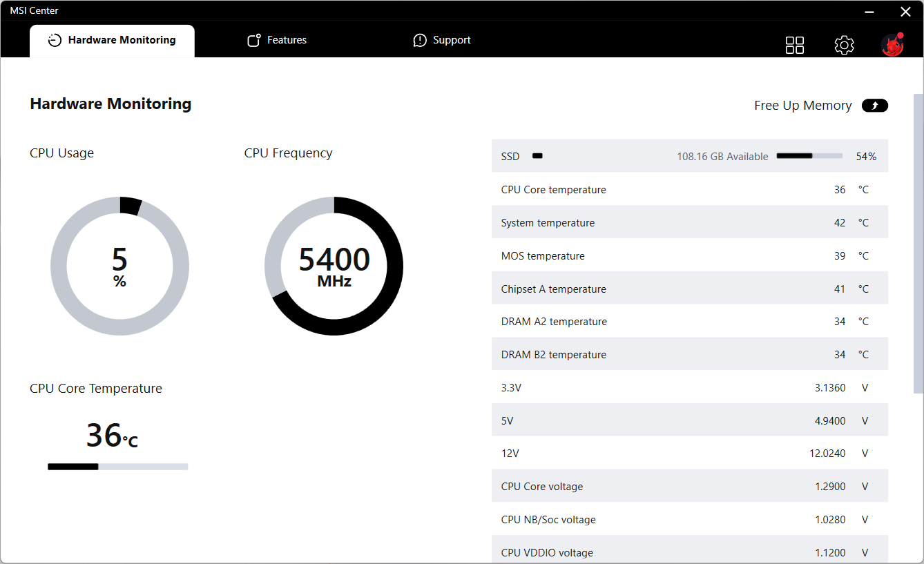Switch to the Features tab

277,41
